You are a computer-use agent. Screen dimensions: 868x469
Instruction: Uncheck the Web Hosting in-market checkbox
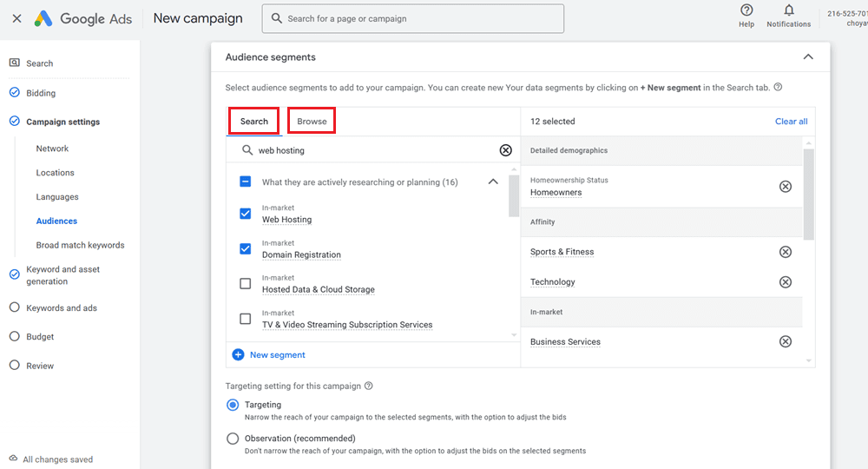point(245,214)
